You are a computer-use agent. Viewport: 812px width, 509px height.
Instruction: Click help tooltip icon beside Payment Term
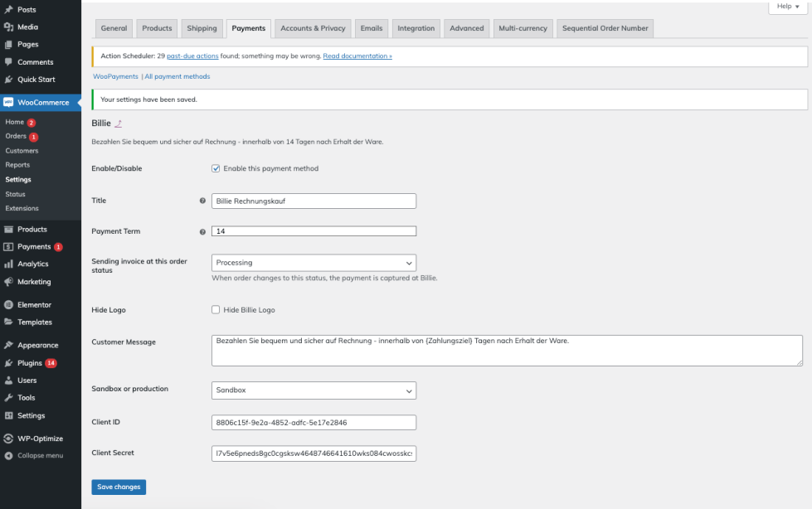[x=202, y=231]
